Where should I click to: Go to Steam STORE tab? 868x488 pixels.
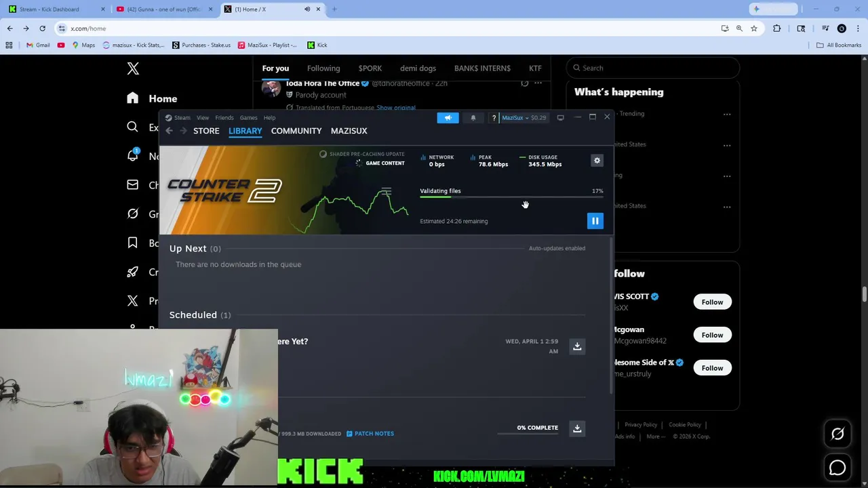pos(206,131)
